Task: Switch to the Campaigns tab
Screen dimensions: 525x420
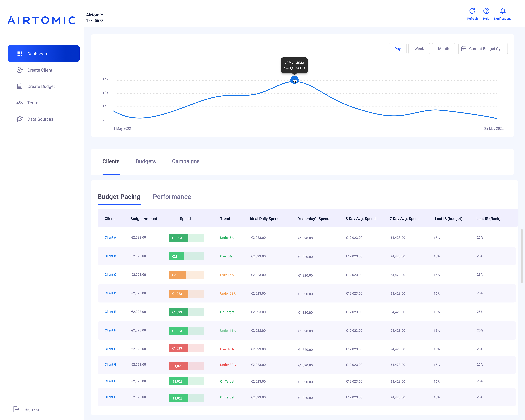Action: point(186,161)
